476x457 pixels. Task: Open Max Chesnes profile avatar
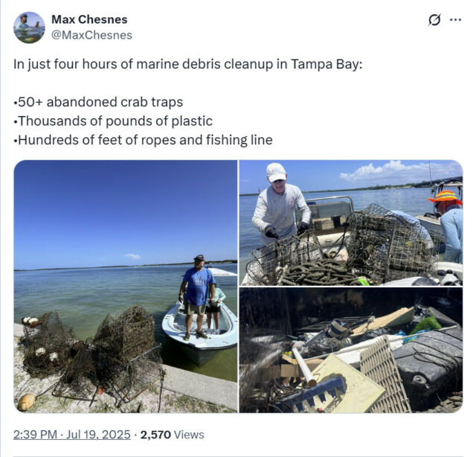[x=29, y=28]
